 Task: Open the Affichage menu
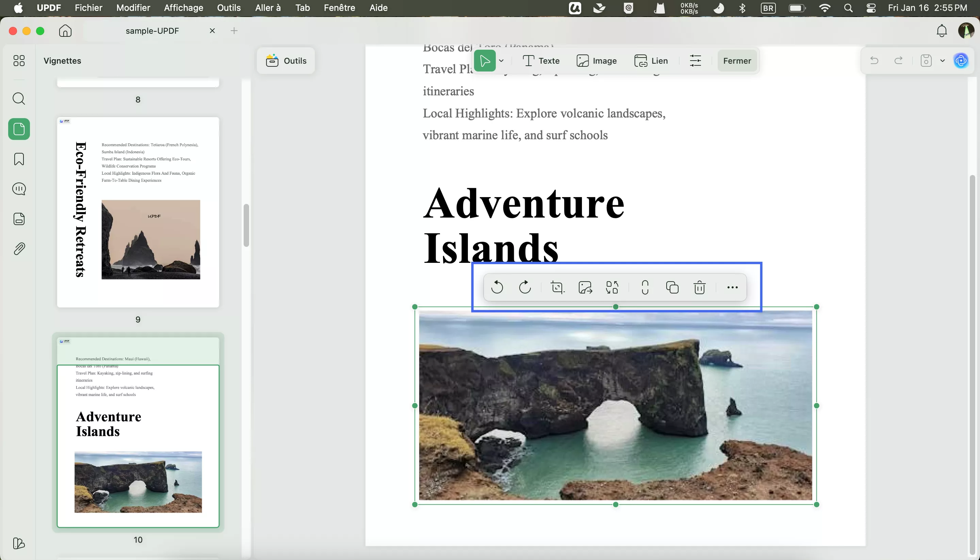[183, 8]
